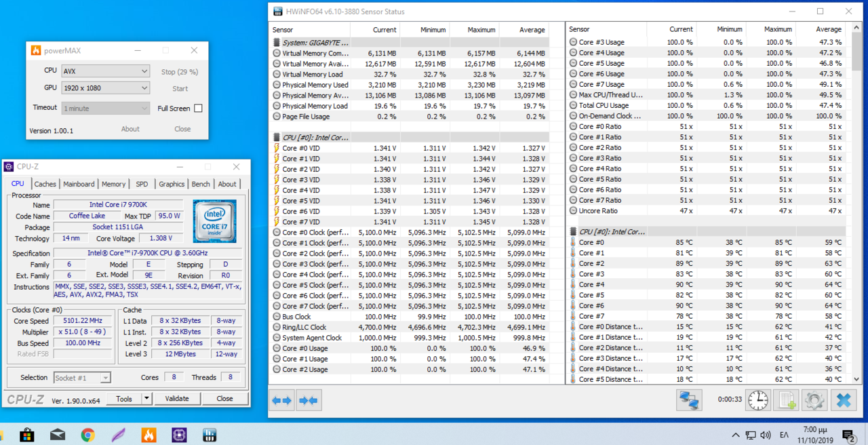The height and width of the screenshot is (445, 868).
Task: Open the SPD tab in CPU-Z
Action: click(x=142, y=184)
